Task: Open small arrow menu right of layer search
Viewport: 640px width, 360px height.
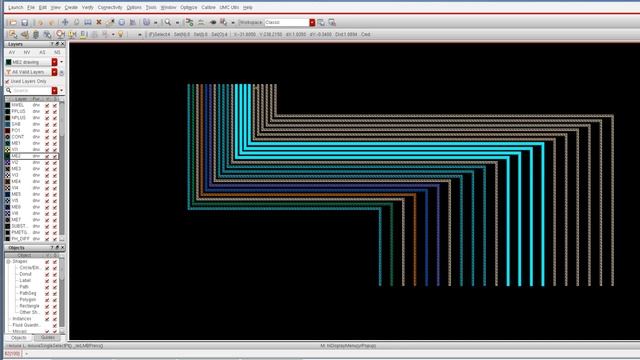Action: click(x=62, y=90)
